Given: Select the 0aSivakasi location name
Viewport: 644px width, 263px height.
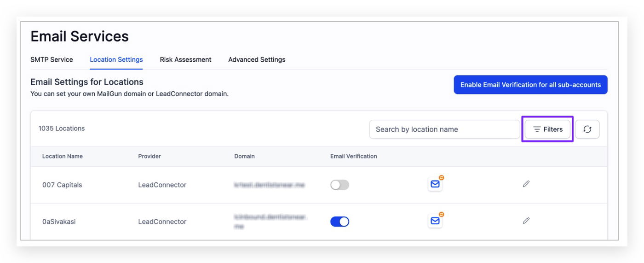Looking at the screenshot, I should [59, 222].
